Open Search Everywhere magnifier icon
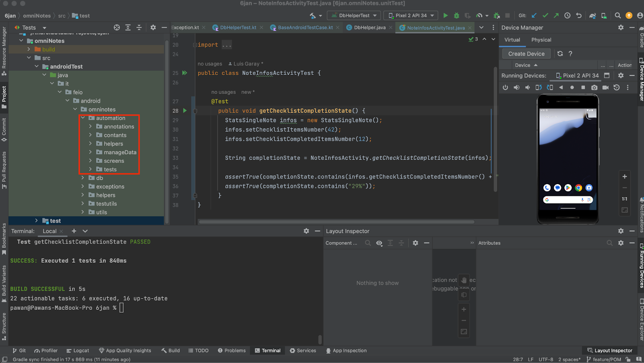This screenshot has width=644, height=363. point(617,16)
